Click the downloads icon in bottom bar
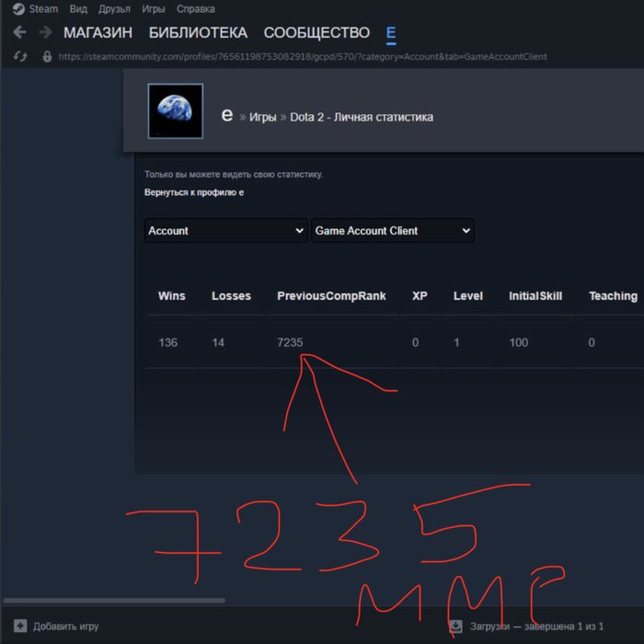 point(456,626)
